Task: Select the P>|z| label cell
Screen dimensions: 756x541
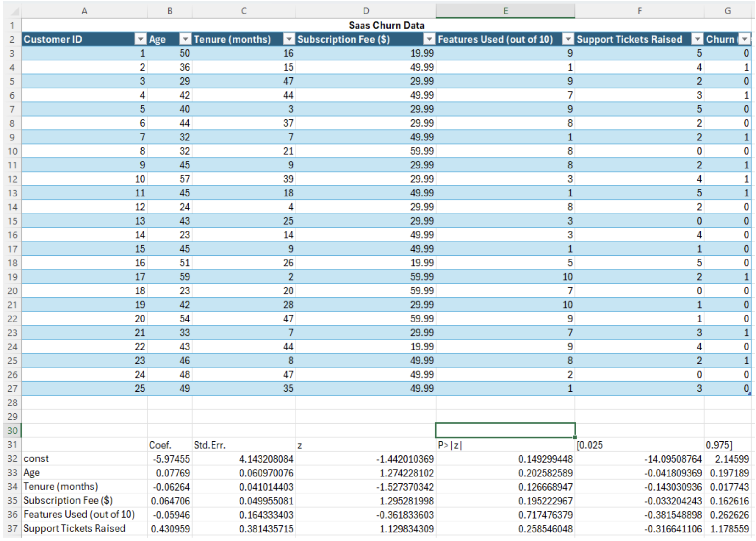Action: click(x=505, y=445)
